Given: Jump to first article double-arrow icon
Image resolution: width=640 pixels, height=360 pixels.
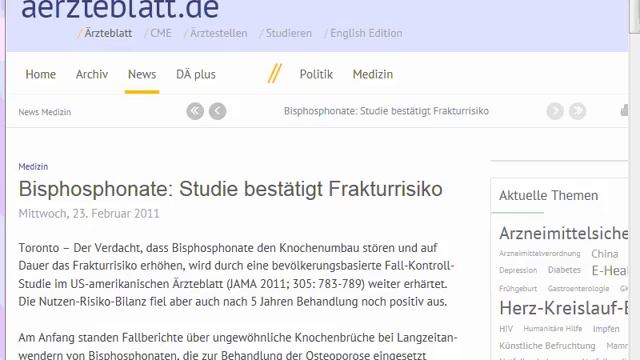Looking at the screenshot, I should click(195, 111).
